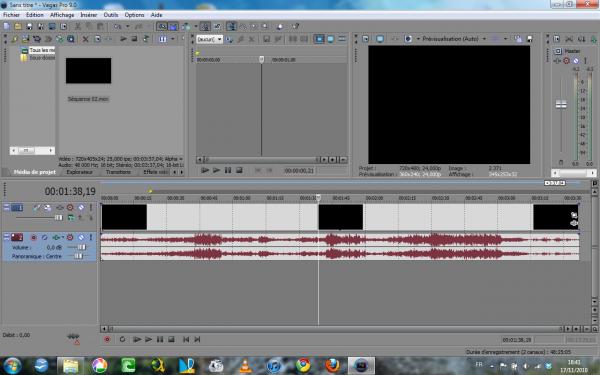Toggle Lock envelopes to events in the main toolbar
This screenshot has width=600, height=375.
coord(205,26)
